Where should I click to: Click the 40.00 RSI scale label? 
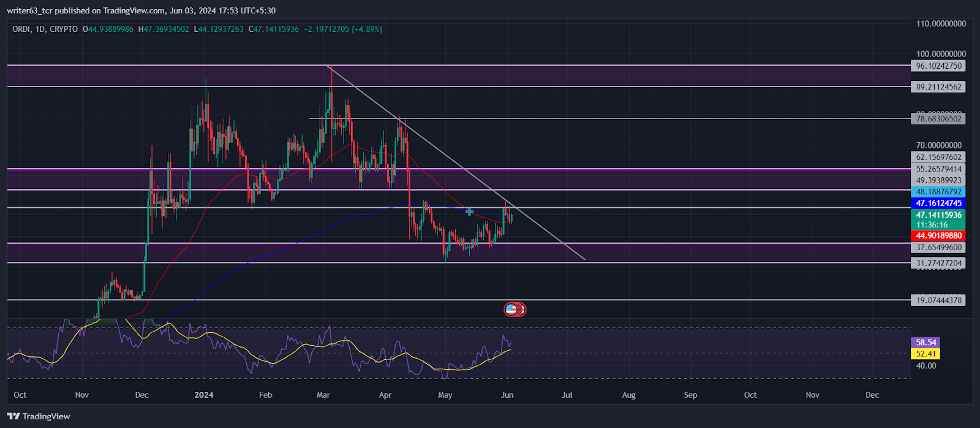click(x=926, y=366)
